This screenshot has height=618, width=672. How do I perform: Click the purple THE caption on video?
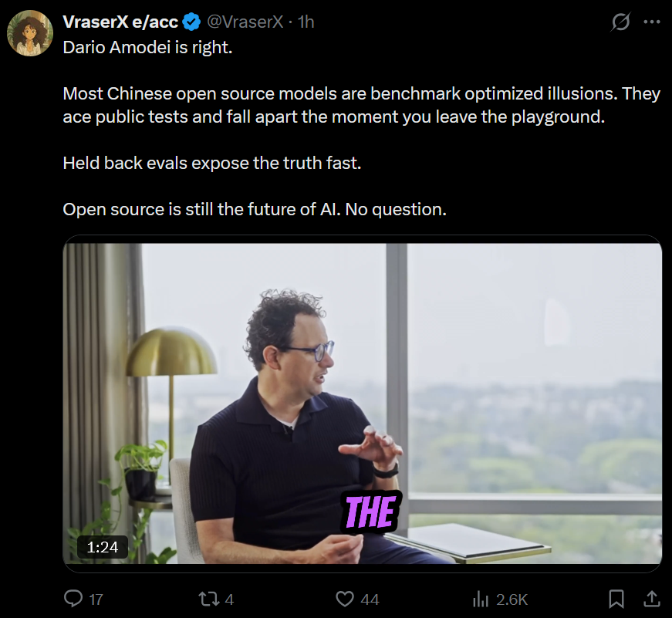click(370, 512)
